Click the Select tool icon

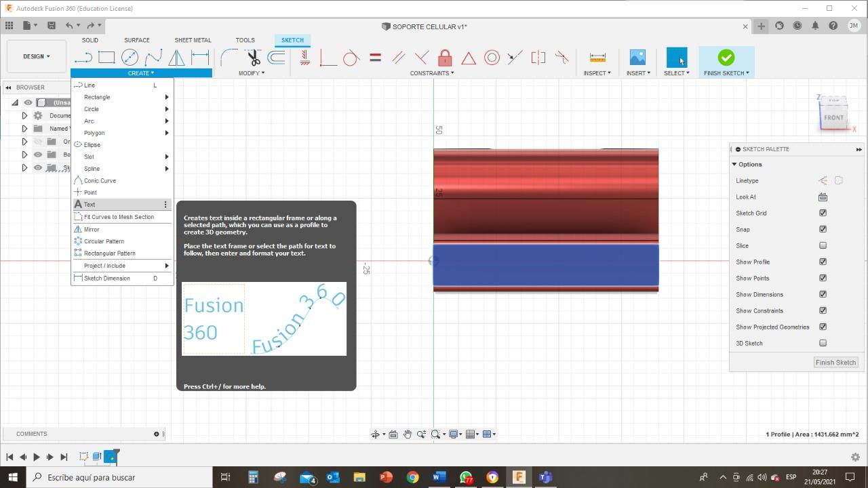tap(677, 58)
